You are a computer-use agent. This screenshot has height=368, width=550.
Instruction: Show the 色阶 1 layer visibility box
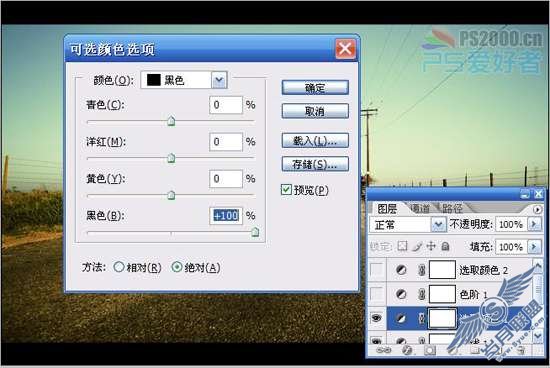376,294
